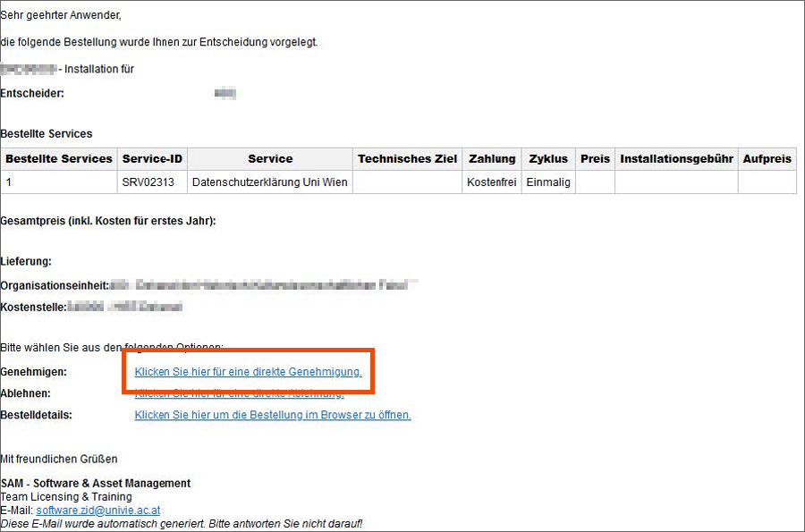805x532 pixels.
Task: Select the Einmalig cycle cell
Action: [x=547, y=182]
